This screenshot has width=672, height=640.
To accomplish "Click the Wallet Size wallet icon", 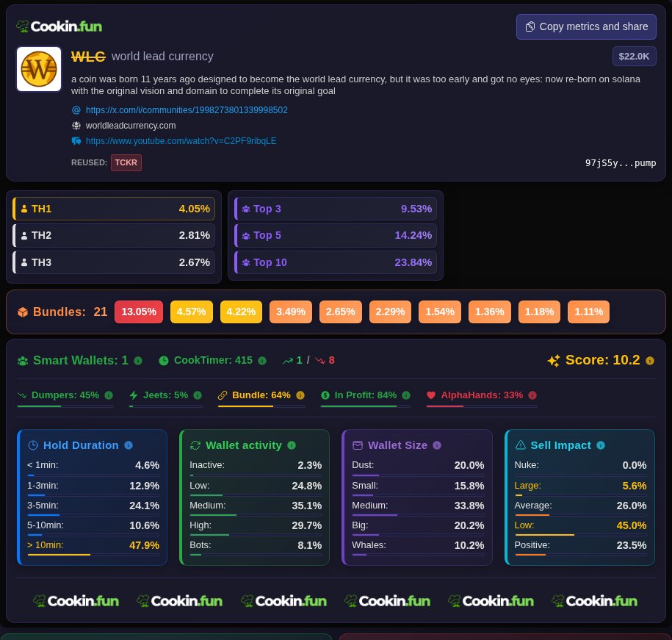I will tap(358, 445).
